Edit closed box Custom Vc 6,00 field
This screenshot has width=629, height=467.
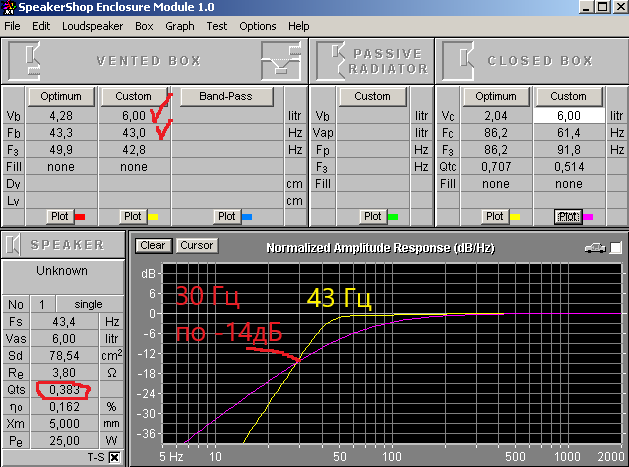point(569,116)
